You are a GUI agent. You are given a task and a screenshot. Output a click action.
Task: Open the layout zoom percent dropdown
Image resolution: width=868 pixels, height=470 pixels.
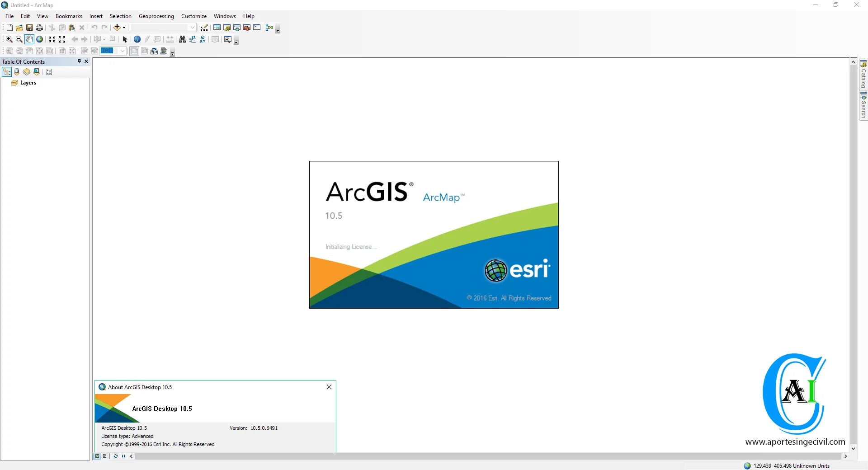pyautogui.click(x=122, y=51)
